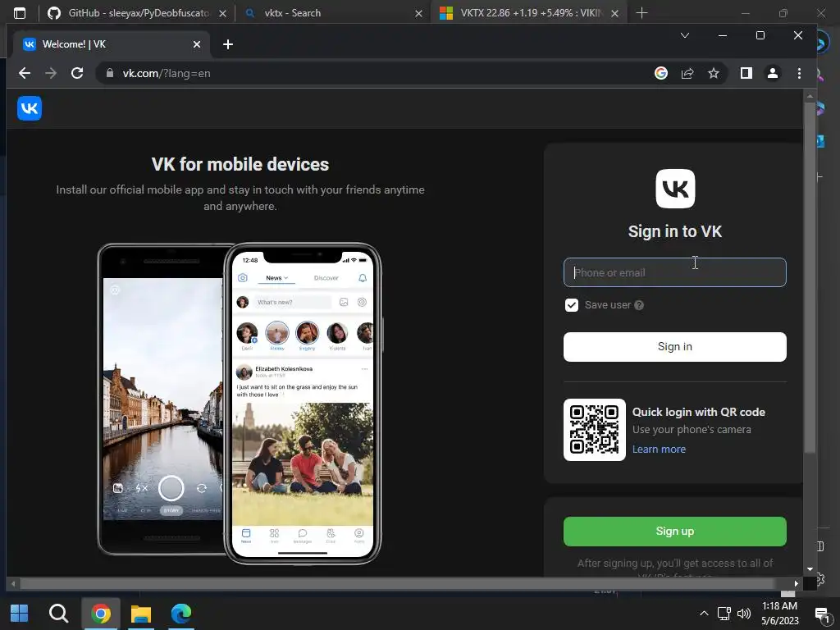Close the VKTX 22.86 tab in Edge

pyautogui.click(x=615, y=13)
